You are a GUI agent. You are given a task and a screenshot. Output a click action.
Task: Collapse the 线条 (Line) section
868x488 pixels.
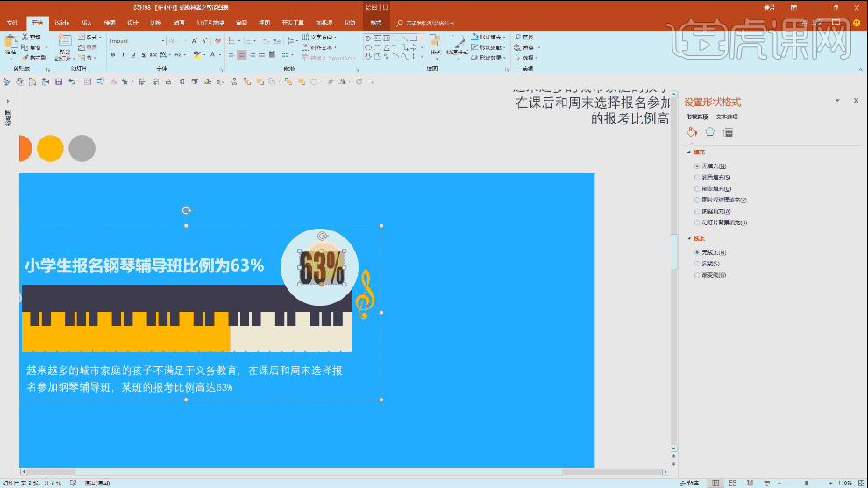pos(688,238)
